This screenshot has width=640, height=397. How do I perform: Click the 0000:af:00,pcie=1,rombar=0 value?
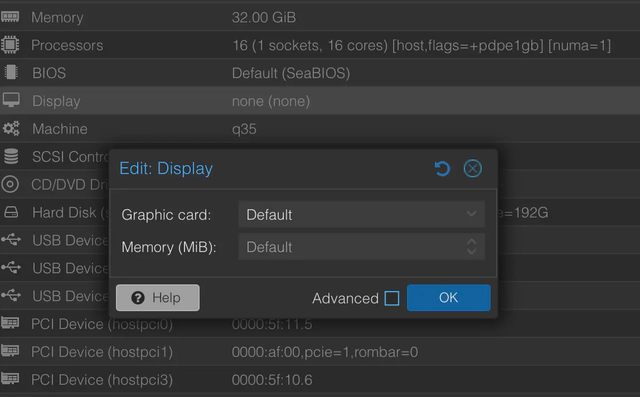[x=325, y=352]
